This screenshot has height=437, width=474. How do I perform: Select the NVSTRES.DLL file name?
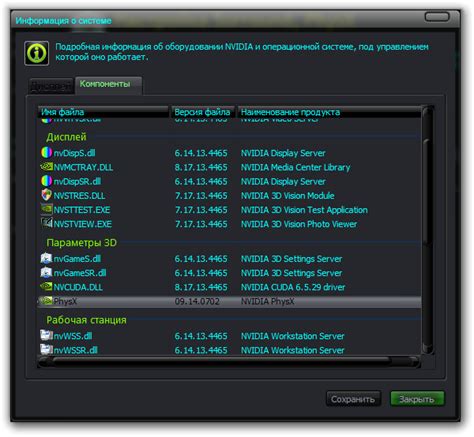[79, 196]
